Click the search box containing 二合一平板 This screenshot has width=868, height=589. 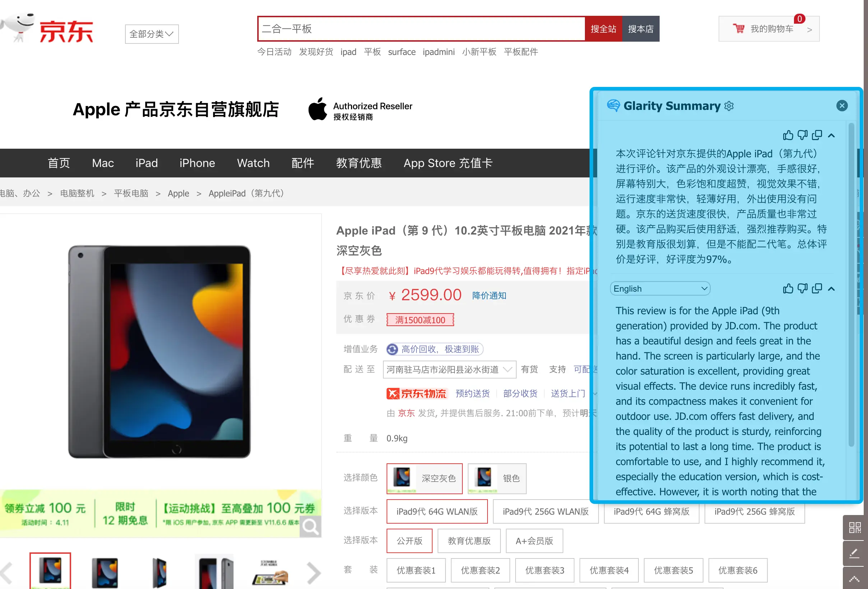pos(421,29)
